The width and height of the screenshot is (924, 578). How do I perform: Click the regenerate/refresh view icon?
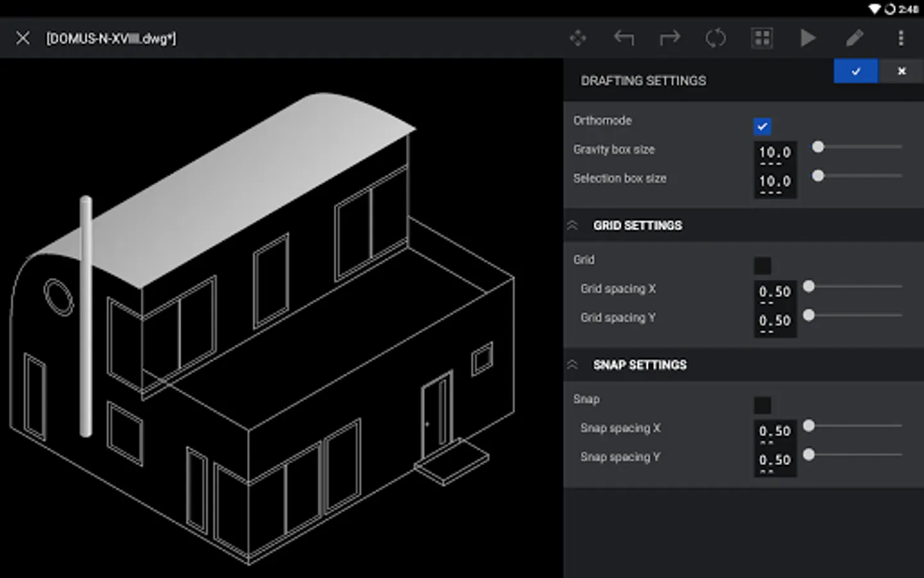pyautogui.click(x=715, y=39)
